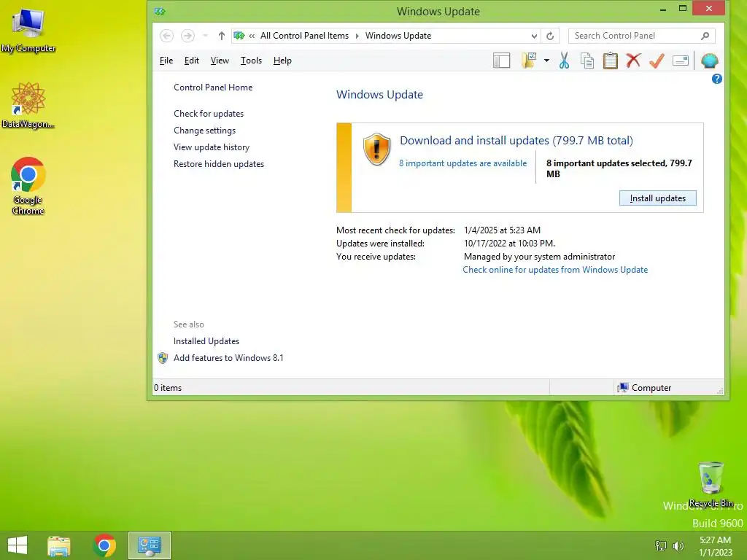Open the dropdown arrow beside folder options icon
This screenshot has height=560, width=747.
click(x=546, y=61)
